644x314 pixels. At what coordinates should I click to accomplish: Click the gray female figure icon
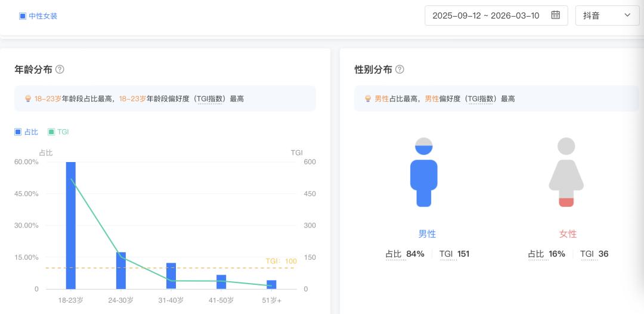[x=566, y=173]
